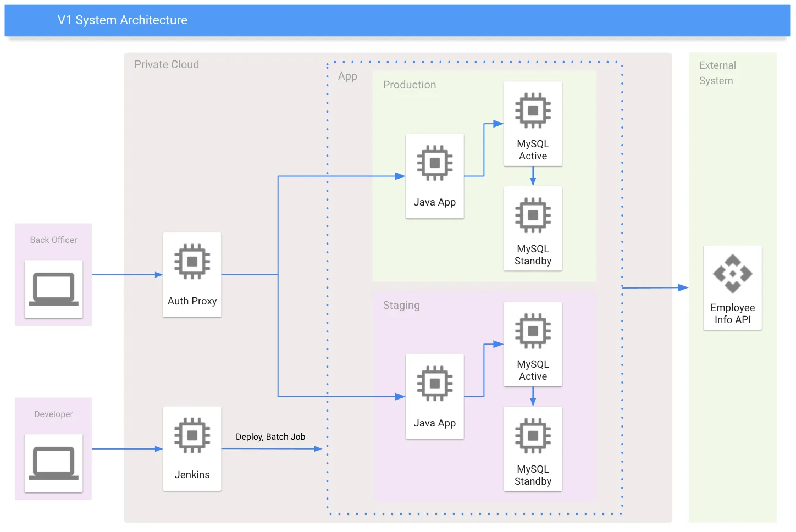The height and width of the screenshot is (532, 796).
Task: Select the Employee Info API icon
Action: 732,273
